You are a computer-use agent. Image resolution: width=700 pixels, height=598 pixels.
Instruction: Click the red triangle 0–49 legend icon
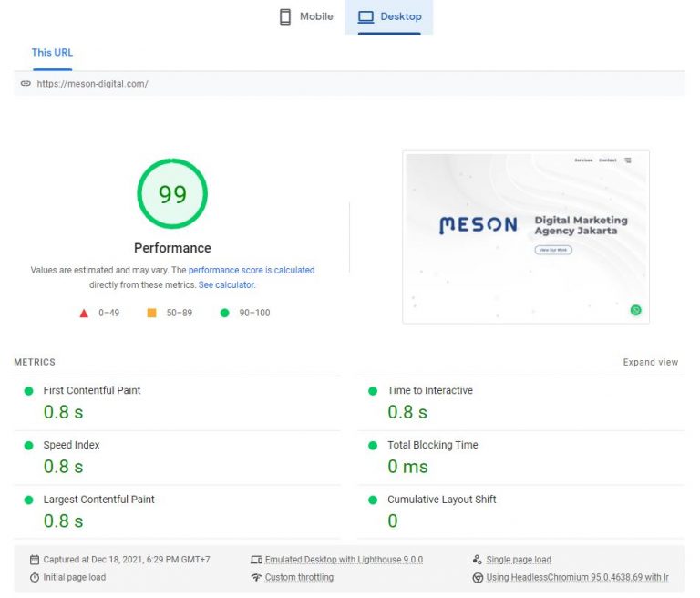tap(84, 313)
